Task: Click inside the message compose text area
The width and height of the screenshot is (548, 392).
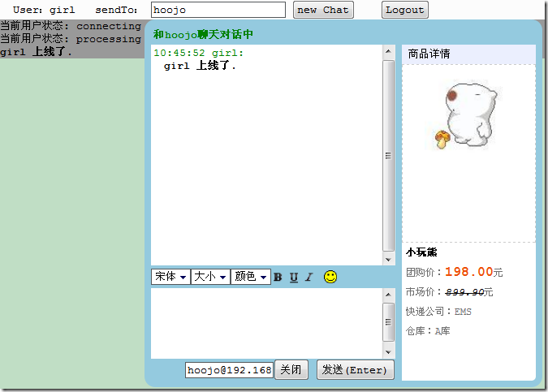Action: [x=266, y=322]
